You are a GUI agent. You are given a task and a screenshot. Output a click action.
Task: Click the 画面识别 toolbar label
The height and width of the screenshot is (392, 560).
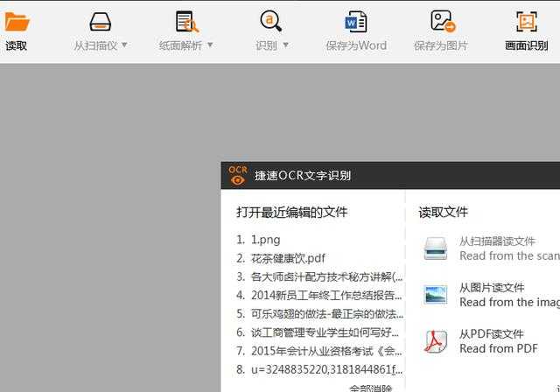click(527, 45)
